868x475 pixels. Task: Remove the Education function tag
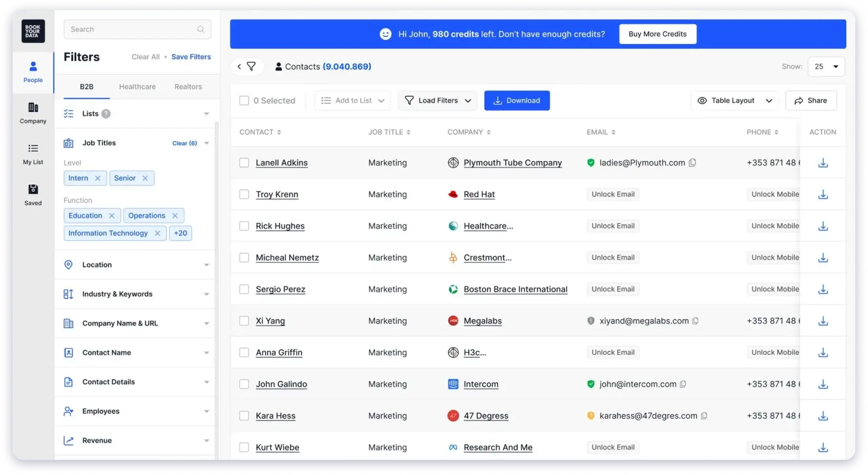coord(112,215)
